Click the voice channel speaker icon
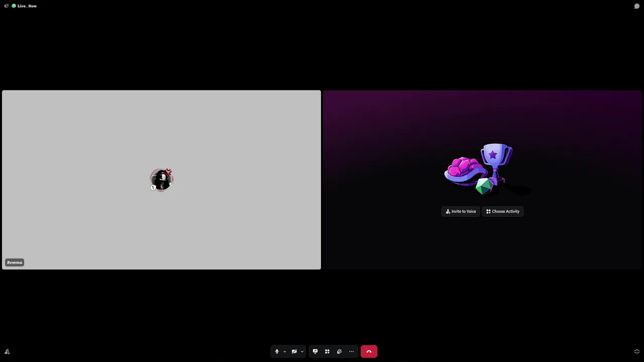644x362 pixels. click(x=6, y=6)
